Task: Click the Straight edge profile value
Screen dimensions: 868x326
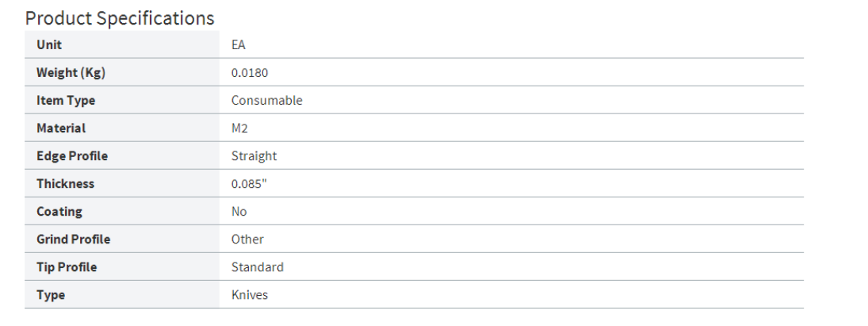Action: pyautogui.click(x=254, y=156)
